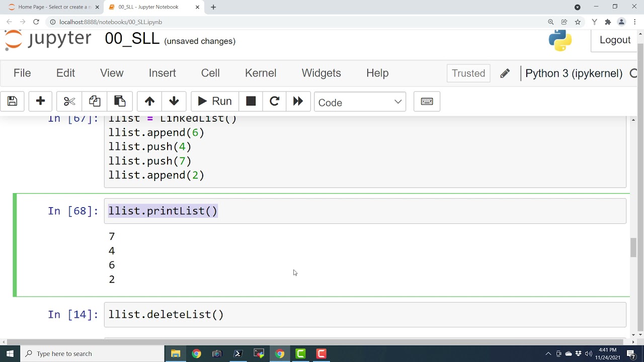The height and width of the screenshot is (362, 644).
Task: Click the Trusted notebook indicator
Action: click(x=468, y=73)
